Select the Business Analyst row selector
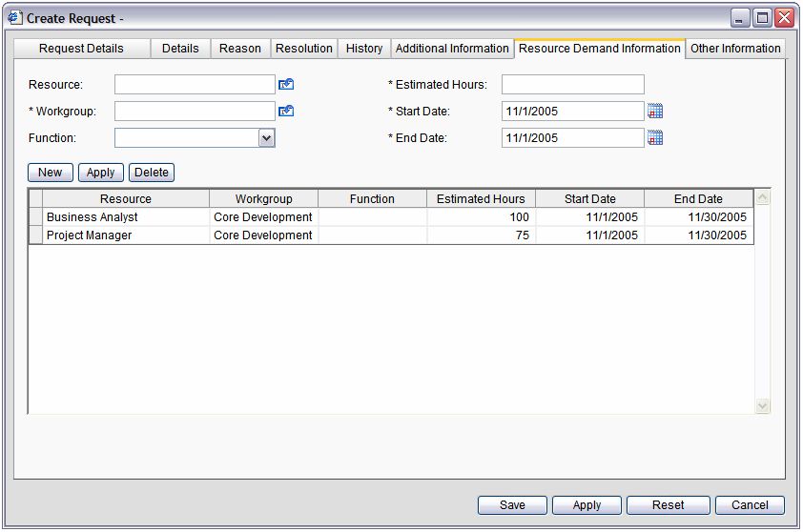Screen dimensions: 803x532 36,217
